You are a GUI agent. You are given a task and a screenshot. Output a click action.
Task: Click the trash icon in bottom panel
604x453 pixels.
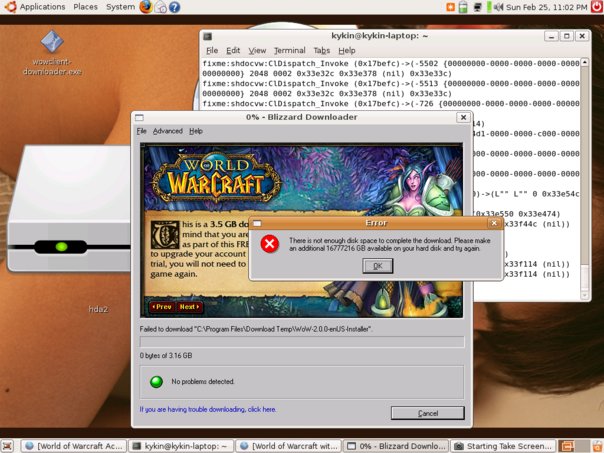click(x=598, y=446)
